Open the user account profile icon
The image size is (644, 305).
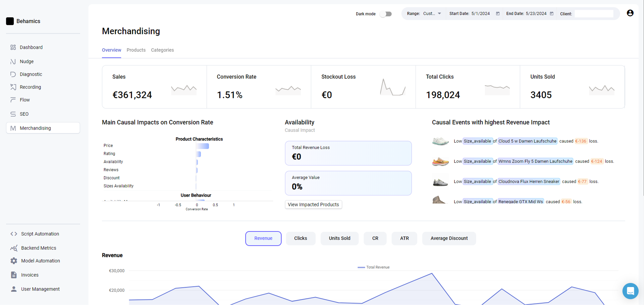tap(630, 13)
